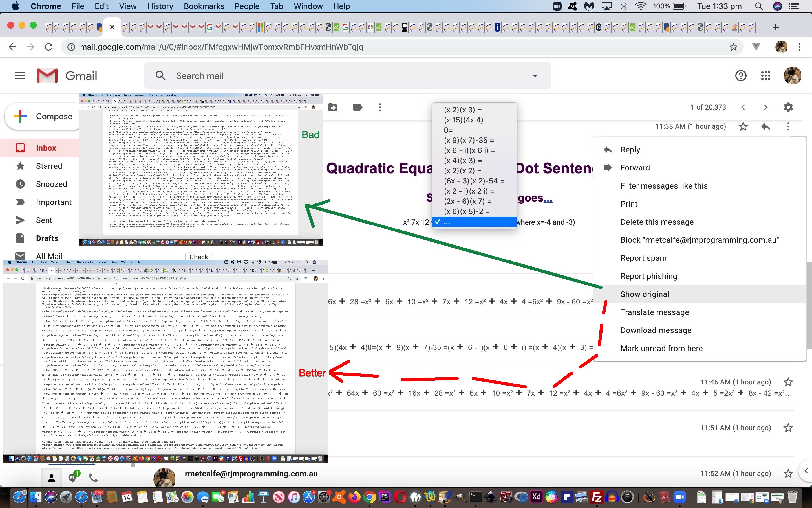Open Finder in the Dock
Screen dimensions: 812x508
pos(35,497)
